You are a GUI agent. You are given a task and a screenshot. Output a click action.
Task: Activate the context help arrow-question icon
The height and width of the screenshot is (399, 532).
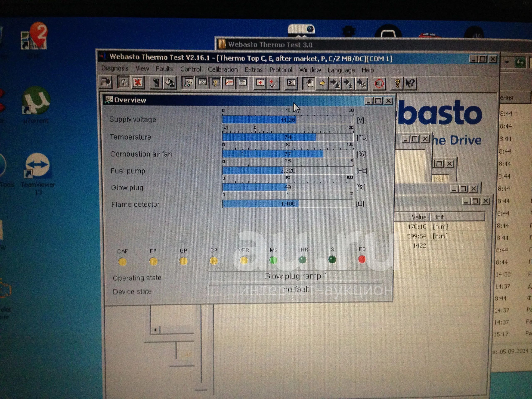coord(410,84)
